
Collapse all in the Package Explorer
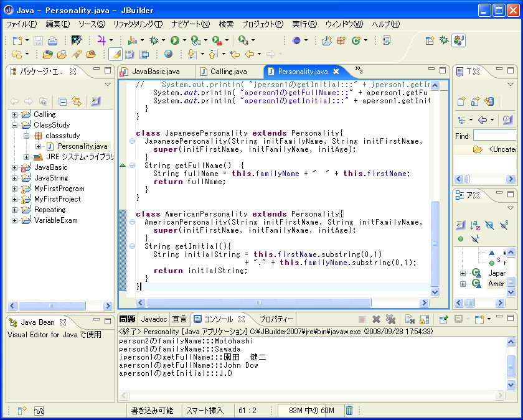point(62,101)
